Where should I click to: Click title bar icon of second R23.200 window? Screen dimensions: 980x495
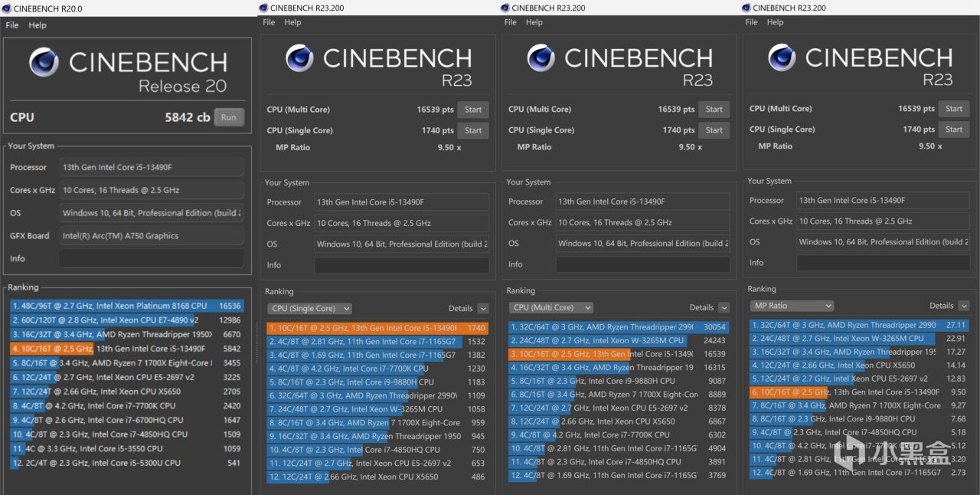tap(505, 8)
